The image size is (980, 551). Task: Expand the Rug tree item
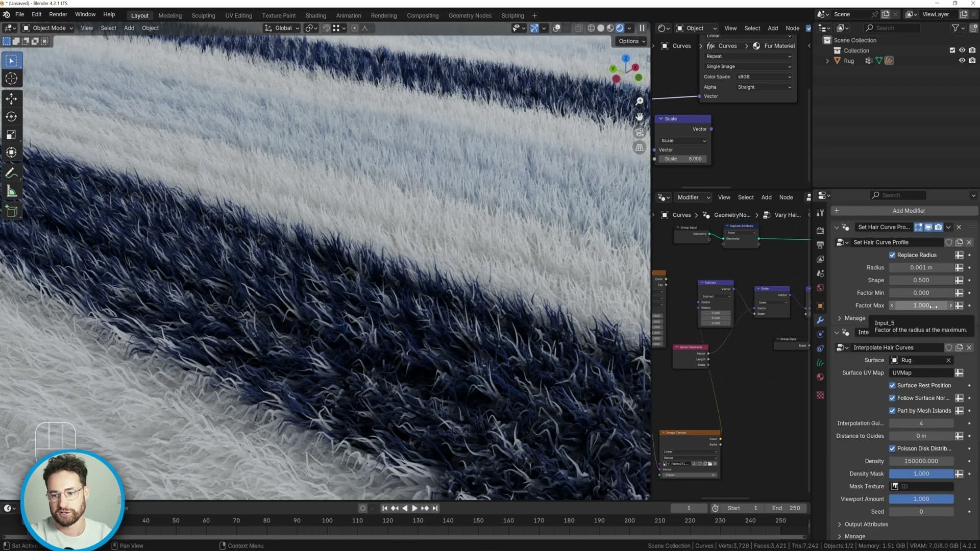tap(827, 61)
